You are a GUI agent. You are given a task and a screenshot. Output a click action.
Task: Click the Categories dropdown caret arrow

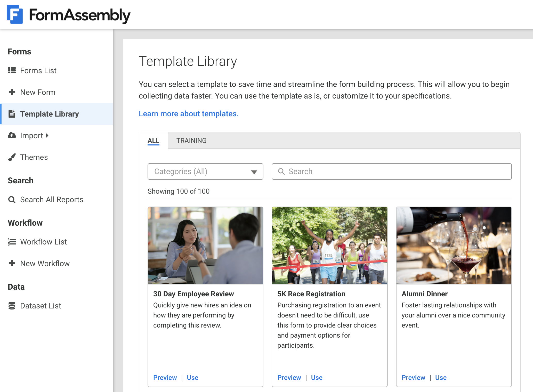254,172
